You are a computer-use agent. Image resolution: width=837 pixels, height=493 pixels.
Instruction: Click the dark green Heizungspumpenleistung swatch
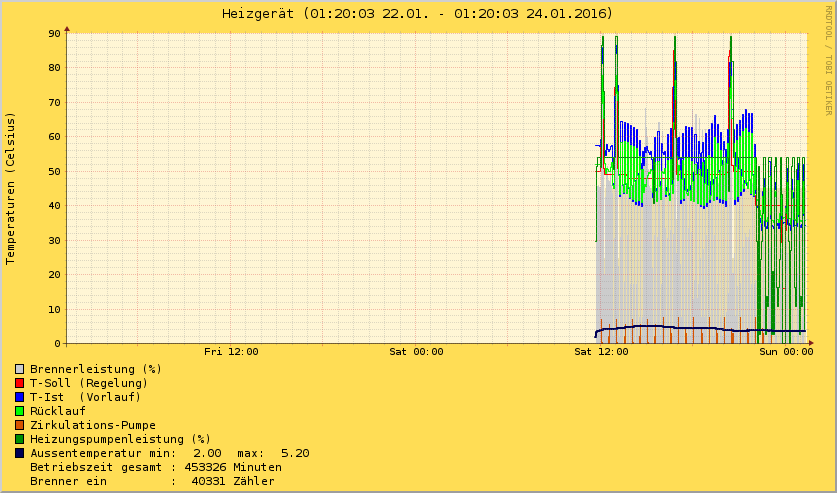coord(20,439)
